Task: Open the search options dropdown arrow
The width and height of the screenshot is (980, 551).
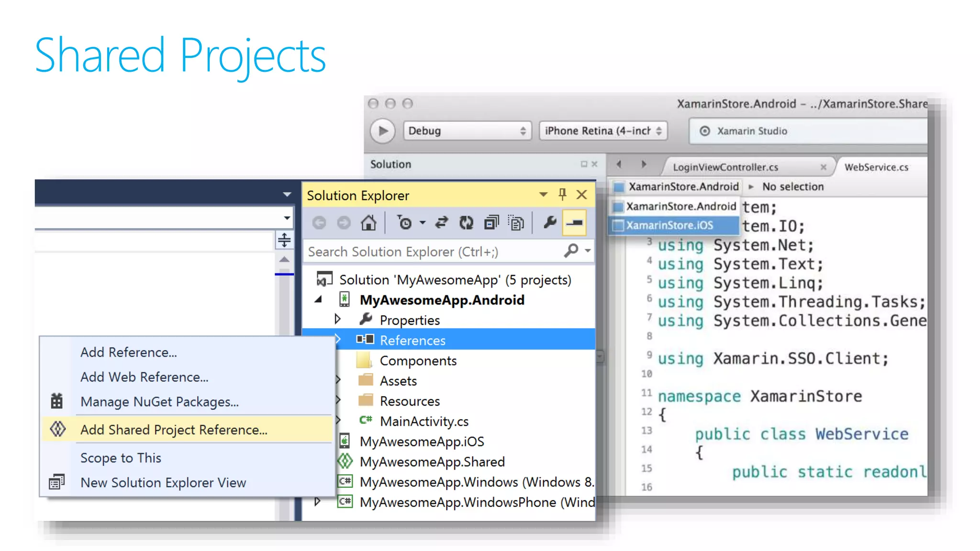Action: [588, 251]
